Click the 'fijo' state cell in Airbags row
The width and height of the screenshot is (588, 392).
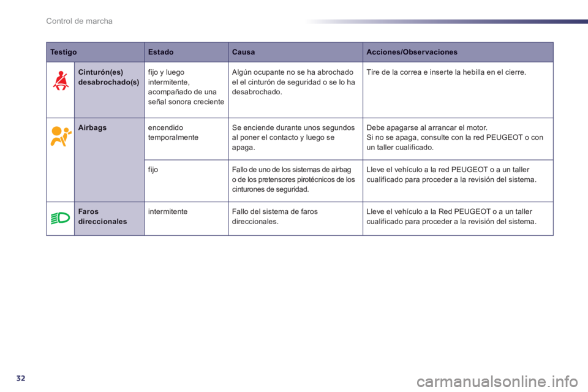coord(186,181)
